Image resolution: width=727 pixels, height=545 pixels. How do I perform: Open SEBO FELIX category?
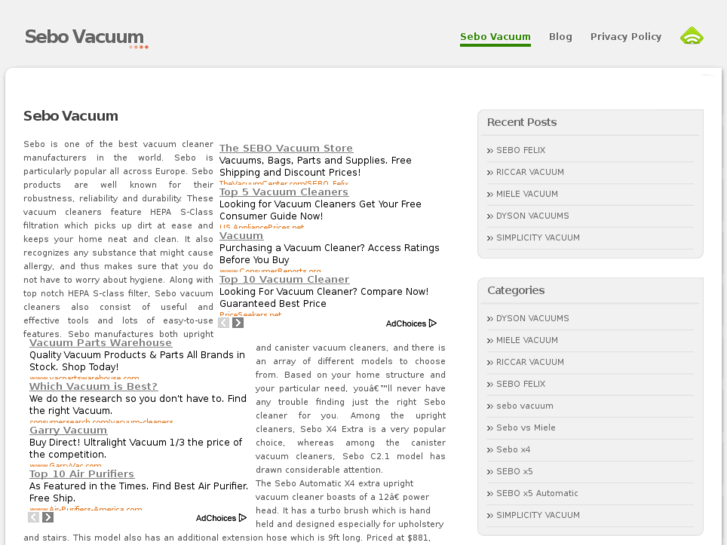click(521, 384)
